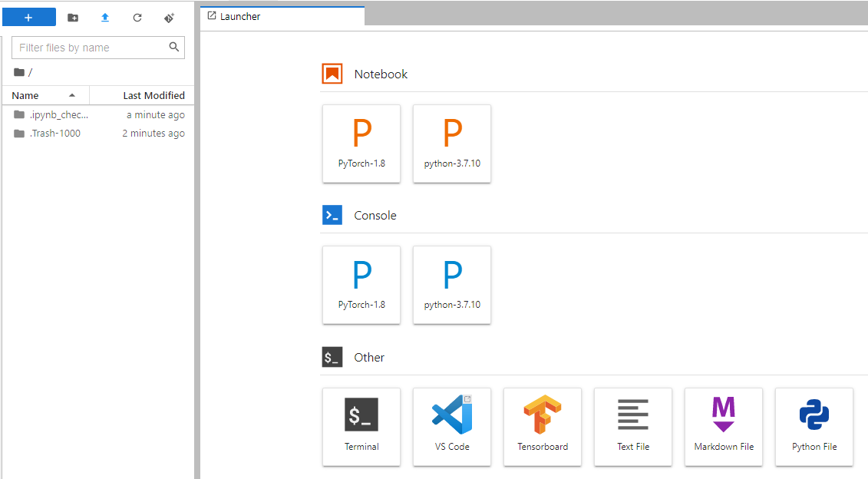Click the '2 minutes ago' timestamp
Screen dimensions: 868x479
coord(153,133)
